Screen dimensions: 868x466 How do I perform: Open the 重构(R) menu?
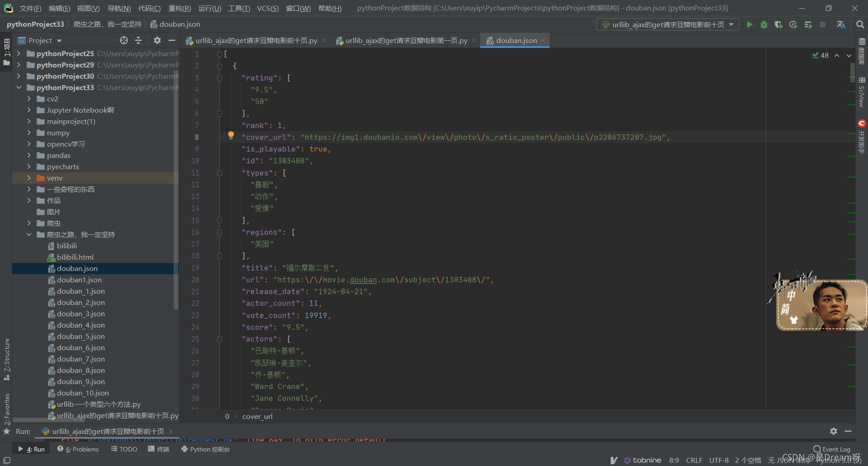(x=179, y=8)
